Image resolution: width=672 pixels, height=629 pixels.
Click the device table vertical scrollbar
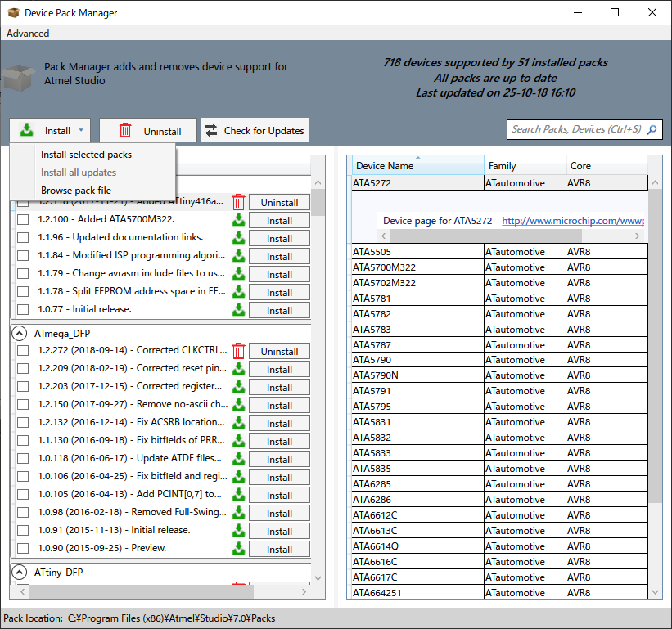click(655, 346)
